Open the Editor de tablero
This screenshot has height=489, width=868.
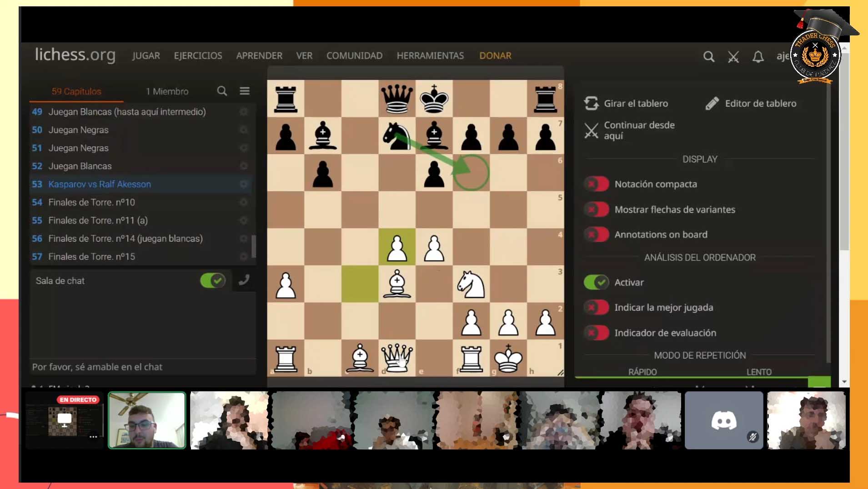(x=751, y=104)
